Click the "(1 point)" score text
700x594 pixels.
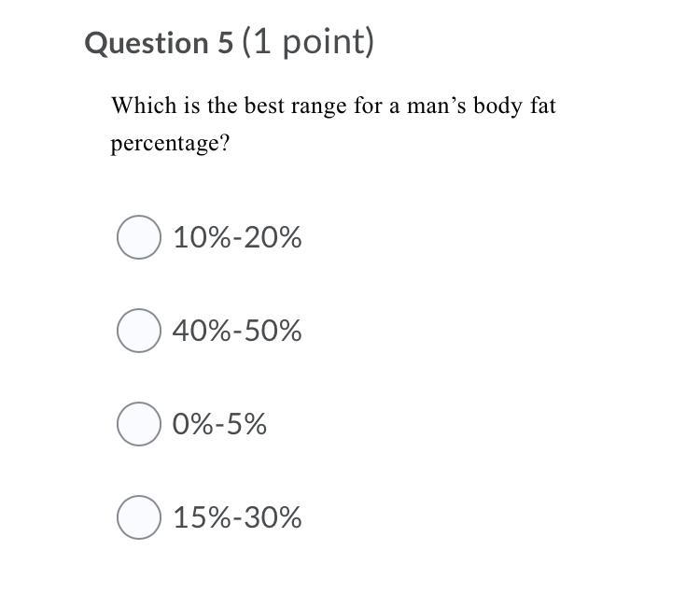tap(308, 42)
